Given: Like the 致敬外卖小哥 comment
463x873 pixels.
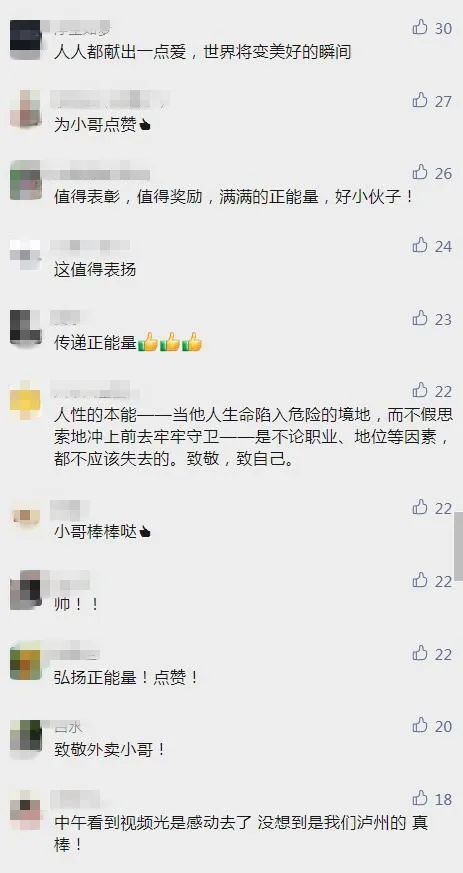Looking at the screenshot, I should (x=420, y=725).
